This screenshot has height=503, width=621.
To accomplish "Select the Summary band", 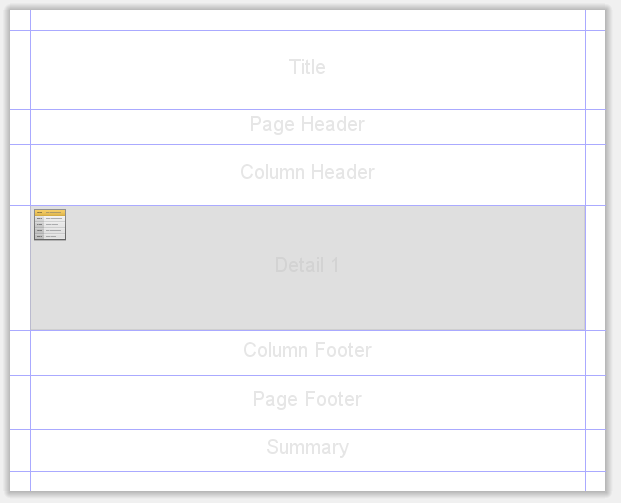I will click(308, 450).
